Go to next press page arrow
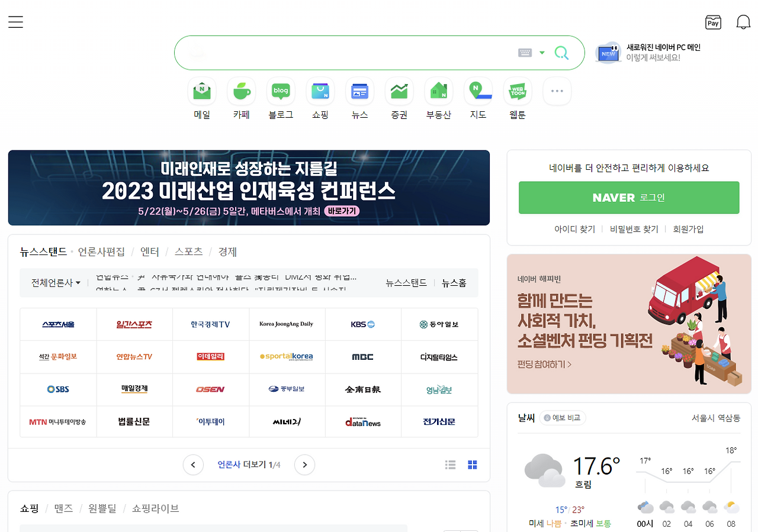Image resolution: width=758 pixels, height=532 pixels. click(304, 465)
